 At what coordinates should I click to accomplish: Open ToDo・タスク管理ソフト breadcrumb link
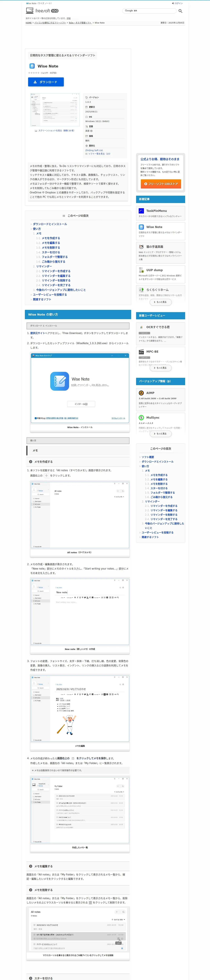pos(80,23)
